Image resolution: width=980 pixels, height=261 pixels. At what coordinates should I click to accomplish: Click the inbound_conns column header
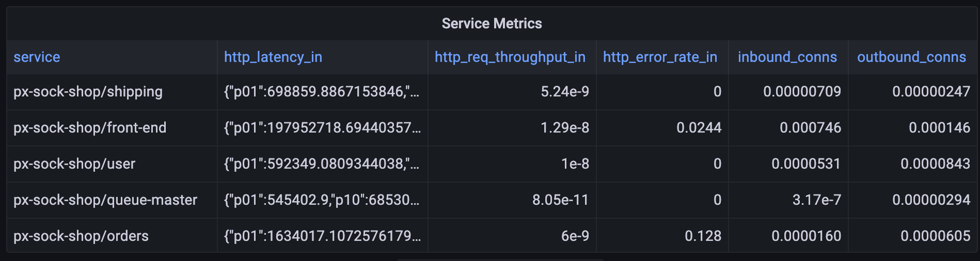tap(787, 57)
